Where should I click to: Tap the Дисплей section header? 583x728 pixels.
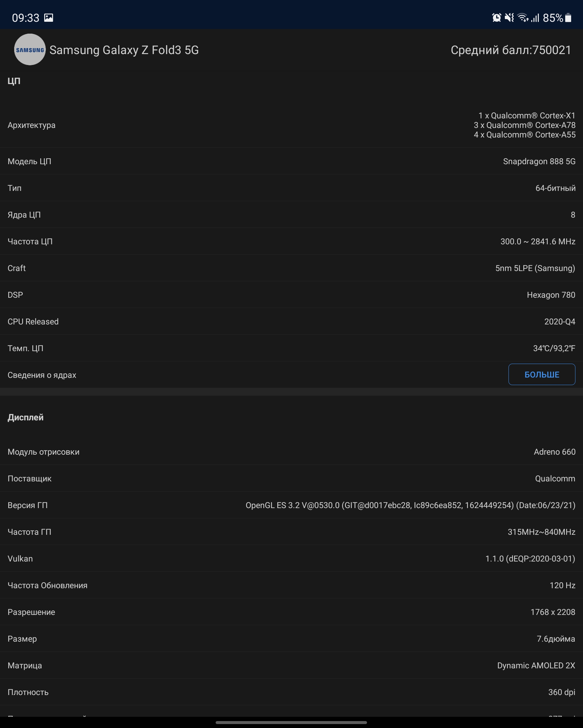[26, 417]
